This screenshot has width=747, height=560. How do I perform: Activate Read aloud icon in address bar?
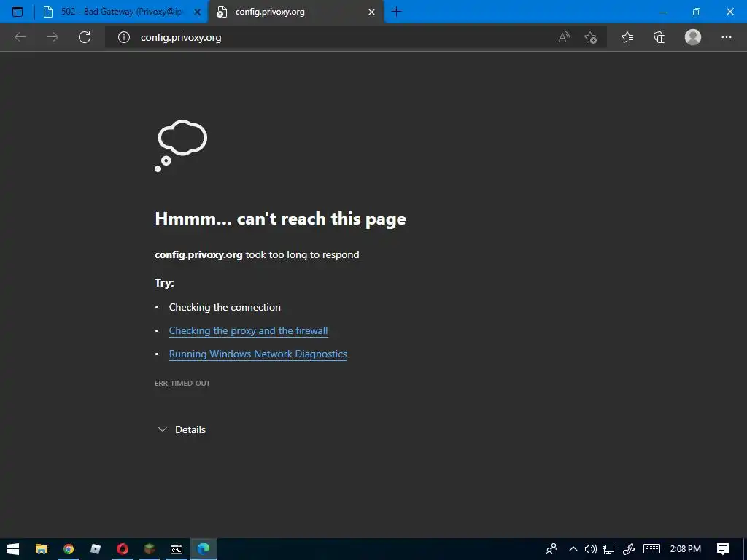pos(564,37)
